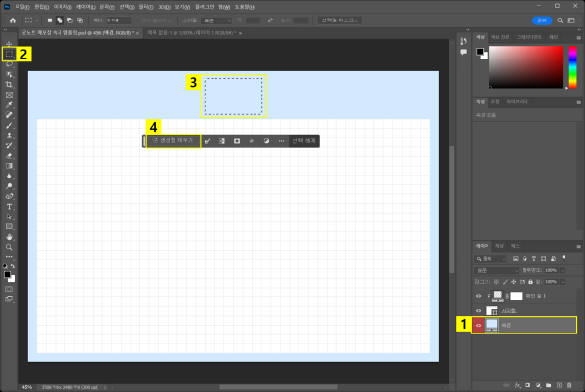Click the blue share button

[x=542, y=20]
